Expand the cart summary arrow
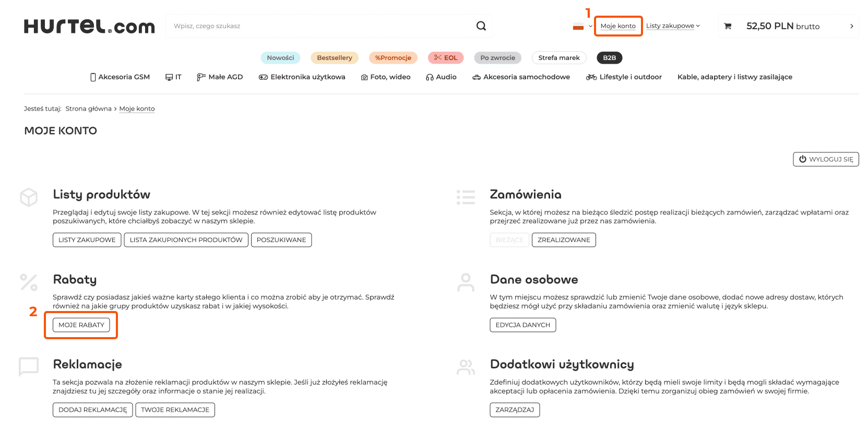The image size is (868, 442). (x=852, y=26)
